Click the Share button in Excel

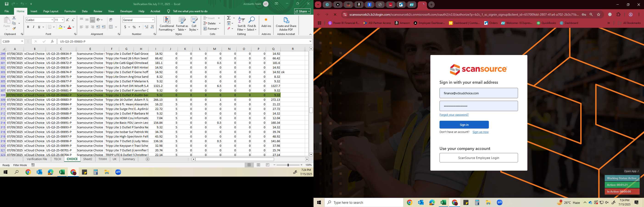click(x=302, y=11)
